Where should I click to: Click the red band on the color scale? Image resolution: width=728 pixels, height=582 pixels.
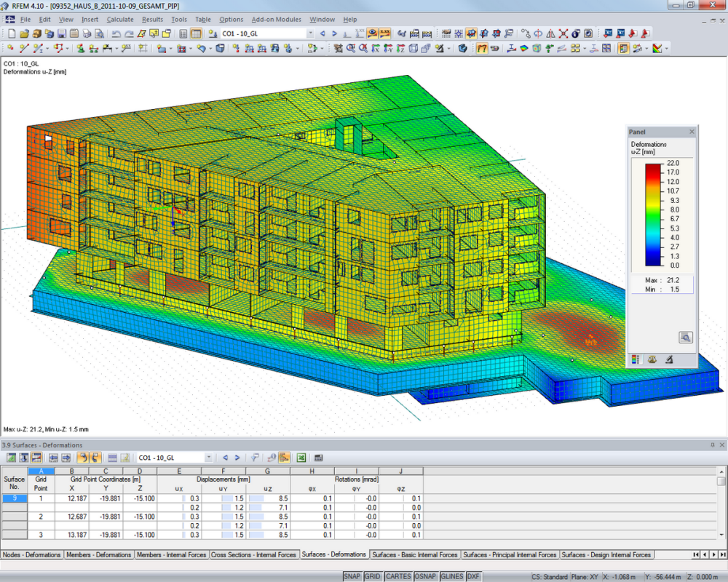click(x=652, y=169)
